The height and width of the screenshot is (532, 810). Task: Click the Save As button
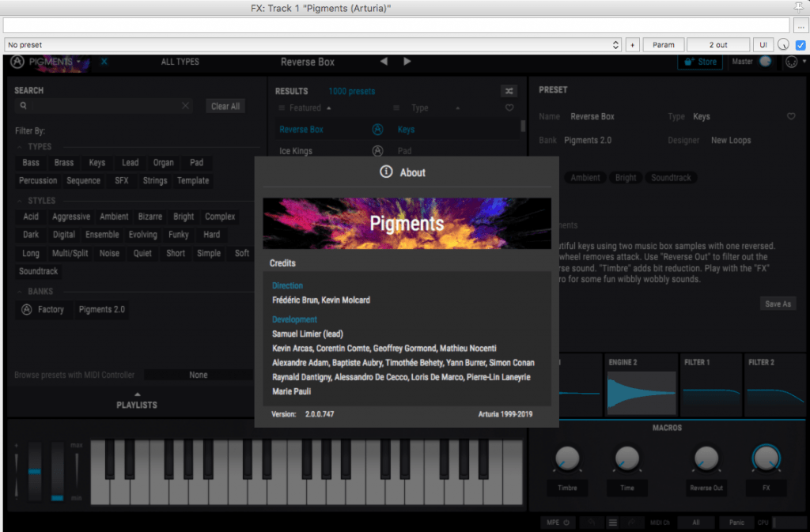click(x=778, y=304)
